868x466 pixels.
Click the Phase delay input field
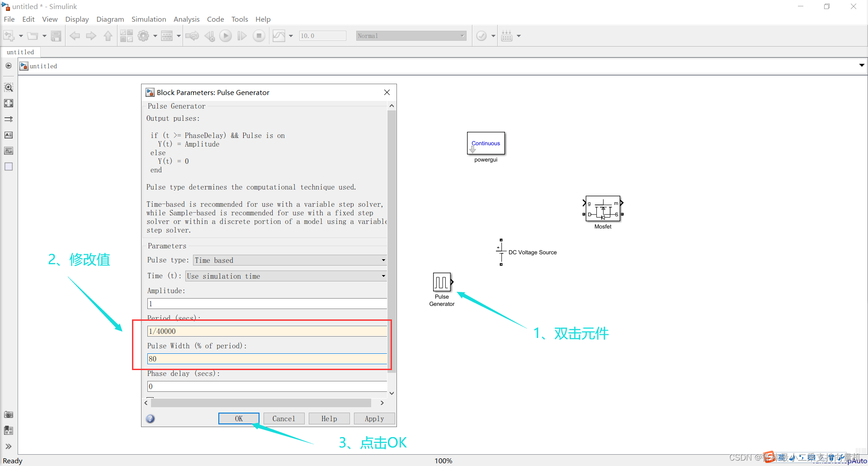(x=267, y=386)
